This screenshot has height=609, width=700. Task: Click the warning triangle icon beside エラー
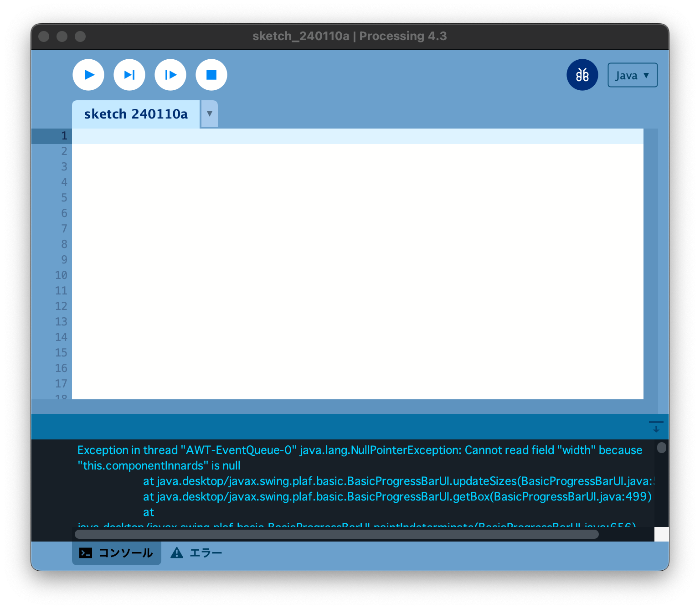pyautogui.click(x=177, y=552)
